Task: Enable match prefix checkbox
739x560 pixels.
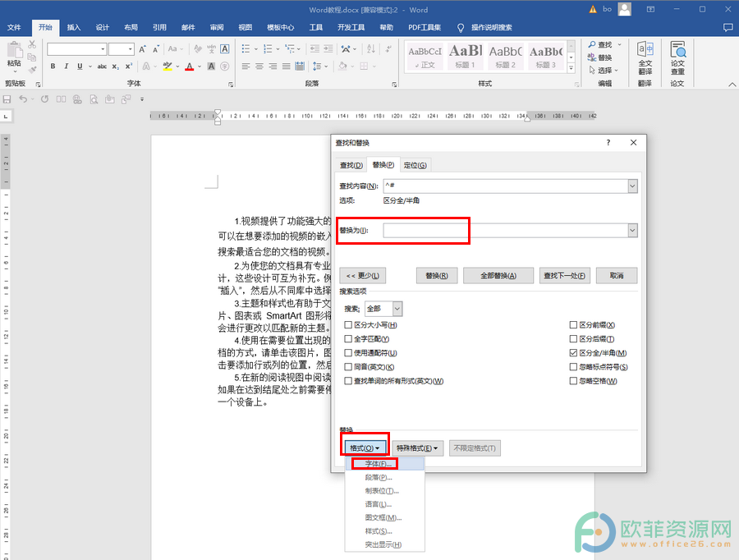Action: point(574,325)
